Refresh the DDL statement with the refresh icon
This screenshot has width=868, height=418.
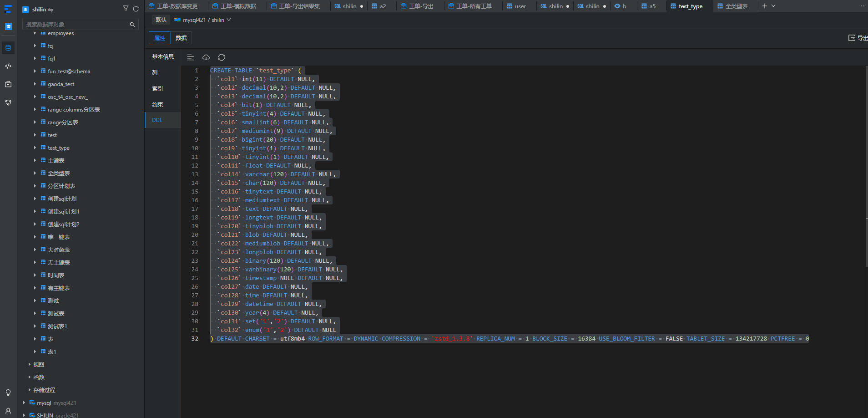tap(221, 57)
